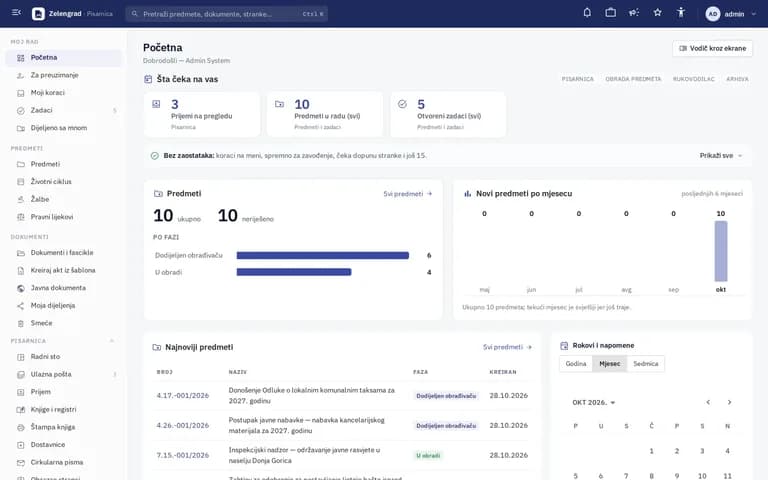Go to Moji koraci in sidebar
The height and width of the screenshot is (480, 768).
click(64, 93)
